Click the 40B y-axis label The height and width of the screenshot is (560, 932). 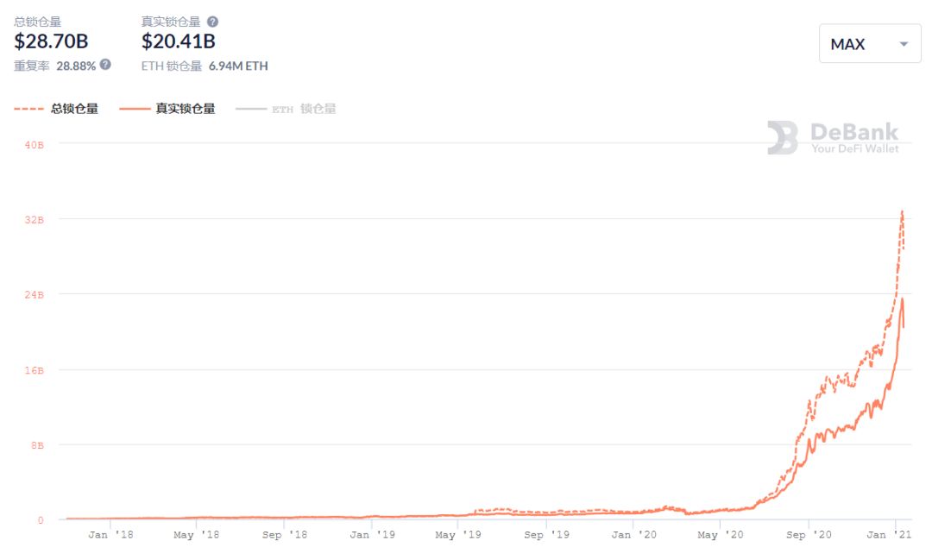[x=35, y=144]
